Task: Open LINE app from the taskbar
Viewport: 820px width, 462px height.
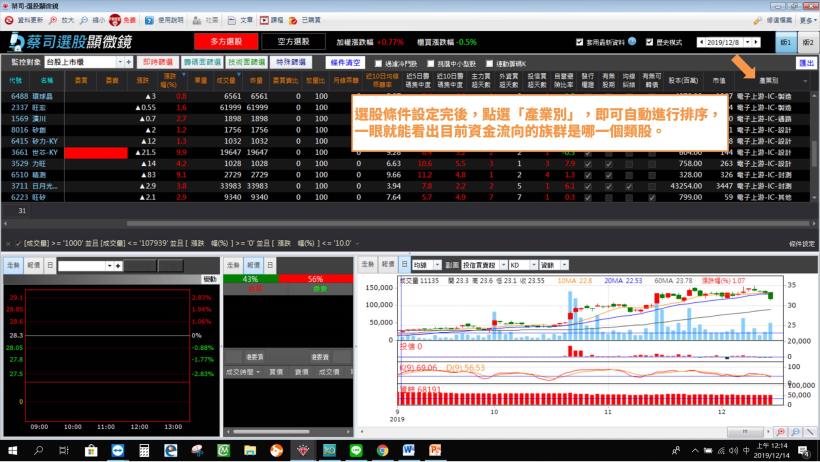Action: click(x=356, y=450)
